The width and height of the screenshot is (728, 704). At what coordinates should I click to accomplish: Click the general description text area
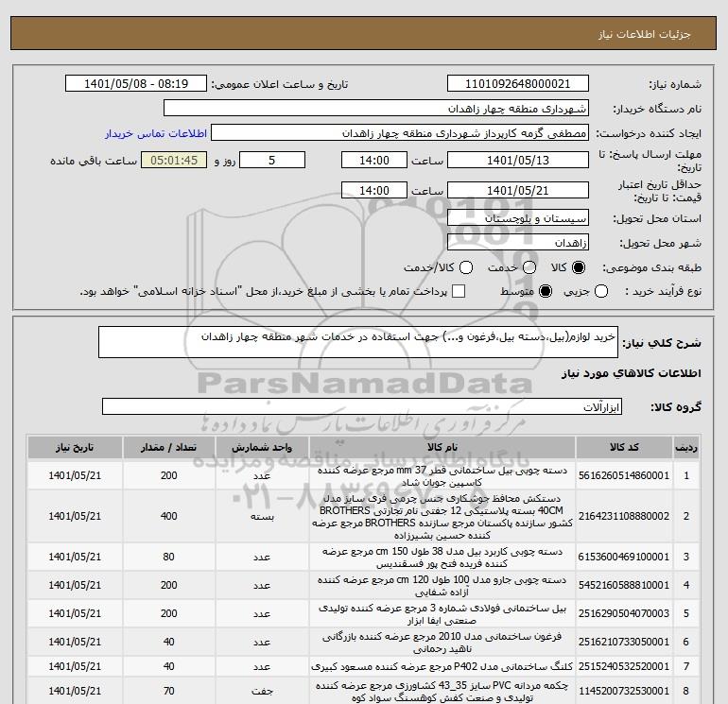pyautogui.click(x=358, y=342)
